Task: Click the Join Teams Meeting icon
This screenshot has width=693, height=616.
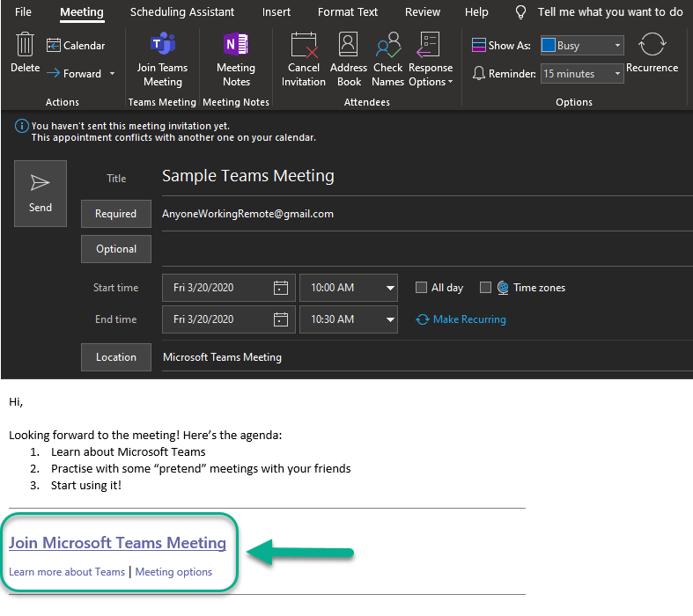Action: (162, 43)
